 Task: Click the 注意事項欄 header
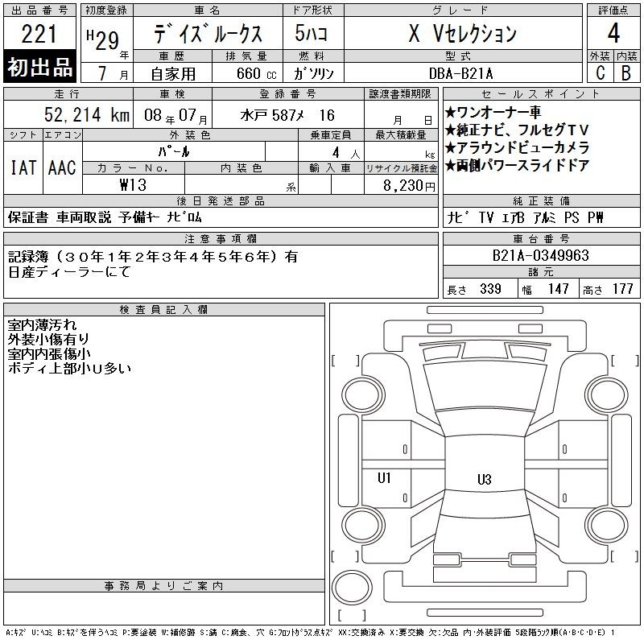pyautogui.click(x=221, y=239)
